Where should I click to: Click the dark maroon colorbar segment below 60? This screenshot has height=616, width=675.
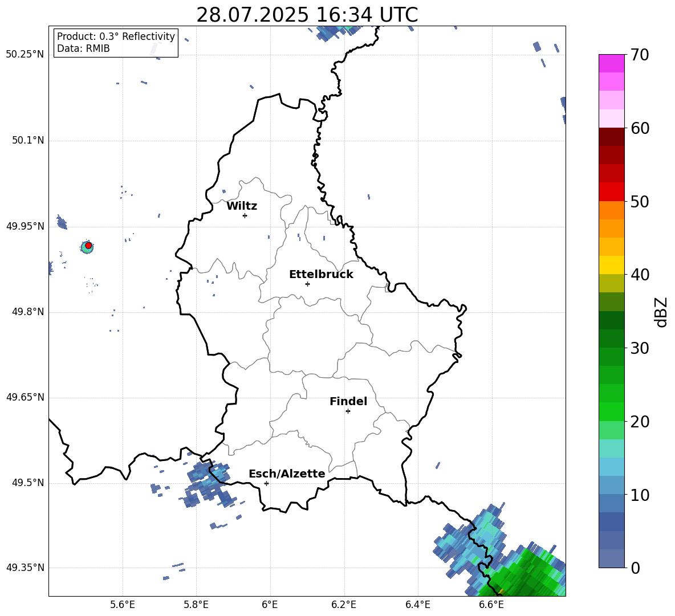click(x=611, y=137)
